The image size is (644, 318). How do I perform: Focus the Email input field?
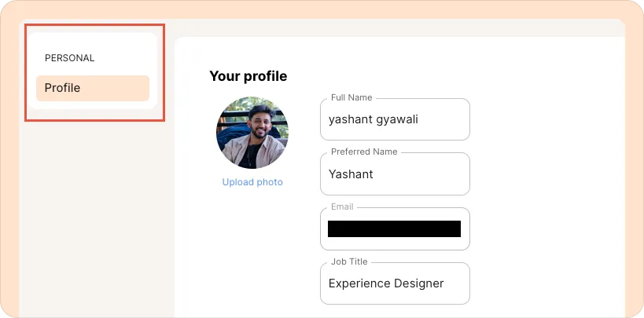click(x=395, y=229)
